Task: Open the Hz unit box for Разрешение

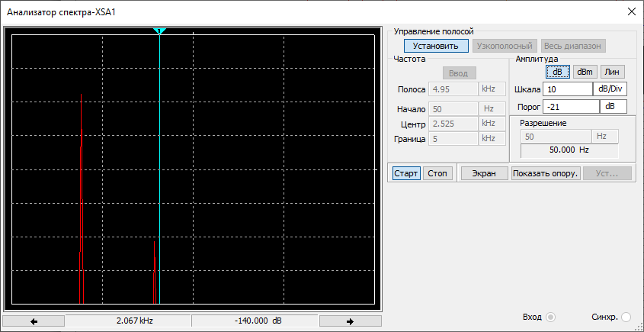Action: click(x=605, y=137)
